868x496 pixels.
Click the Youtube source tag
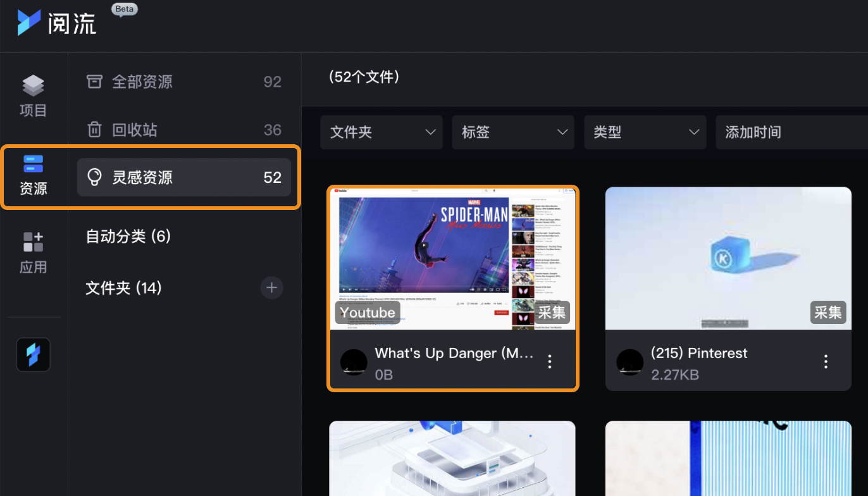click(368, 313)
